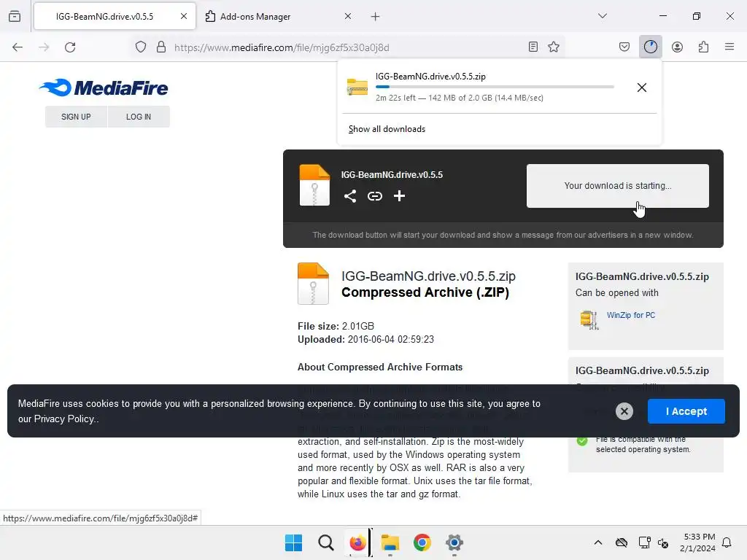Click 'About Compressed Archive Formats' heading

380,367
